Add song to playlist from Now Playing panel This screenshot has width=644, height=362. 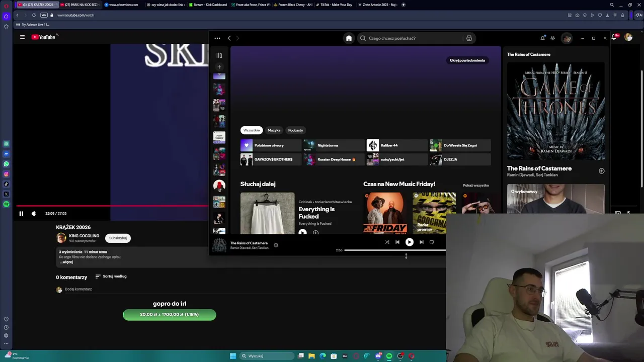pyautogui.click(x=601, y=171)
